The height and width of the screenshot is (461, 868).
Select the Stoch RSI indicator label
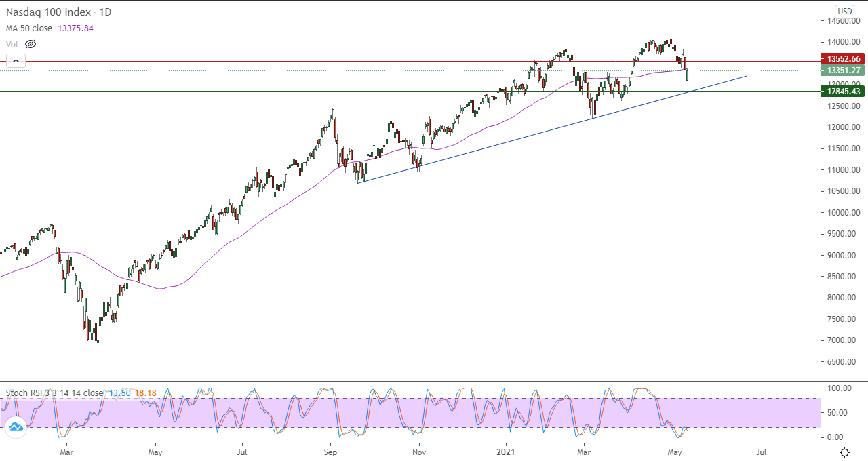pos(55,393)
